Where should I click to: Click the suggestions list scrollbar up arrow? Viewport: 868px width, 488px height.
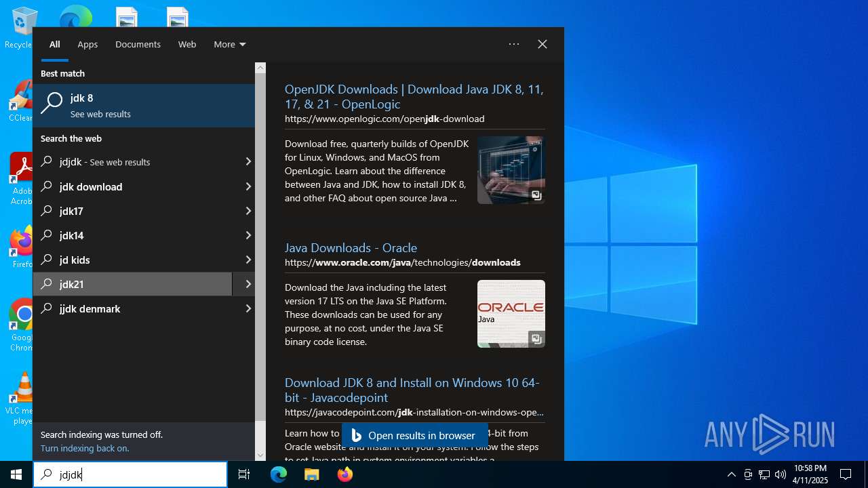coord(260,68)
